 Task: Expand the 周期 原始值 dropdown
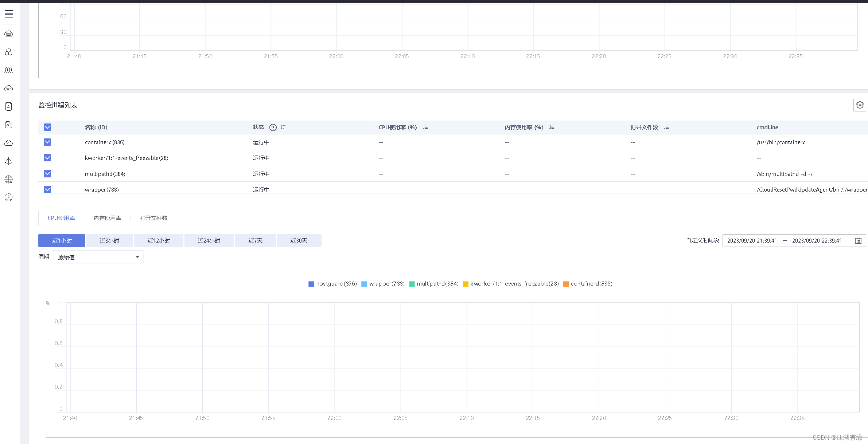pos(98,257)
